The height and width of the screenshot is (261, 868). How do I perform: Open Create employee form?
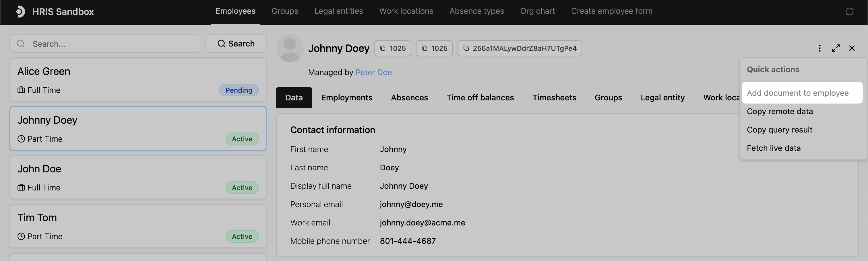tap(612, 11)
